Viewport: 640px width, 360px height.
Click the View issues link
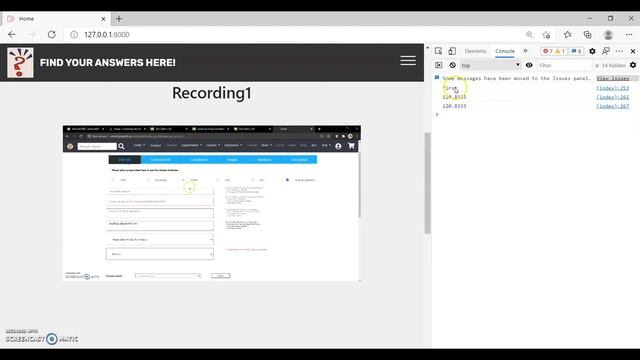(x=612, y=78)
